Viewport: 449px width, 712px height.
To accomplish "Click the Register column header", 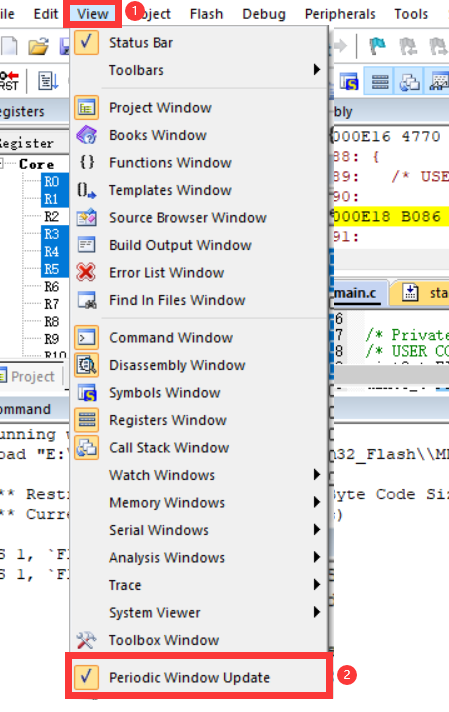I will click(34, 143).
